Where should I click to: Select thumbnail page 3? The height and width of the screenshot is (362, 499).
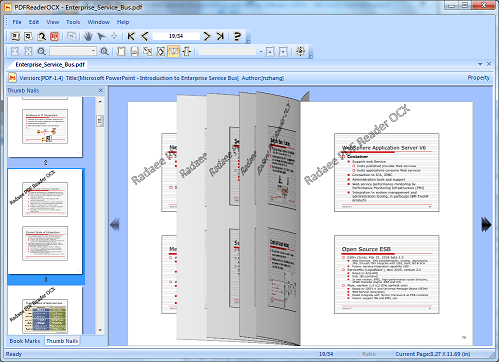click(x=45, y=221)
